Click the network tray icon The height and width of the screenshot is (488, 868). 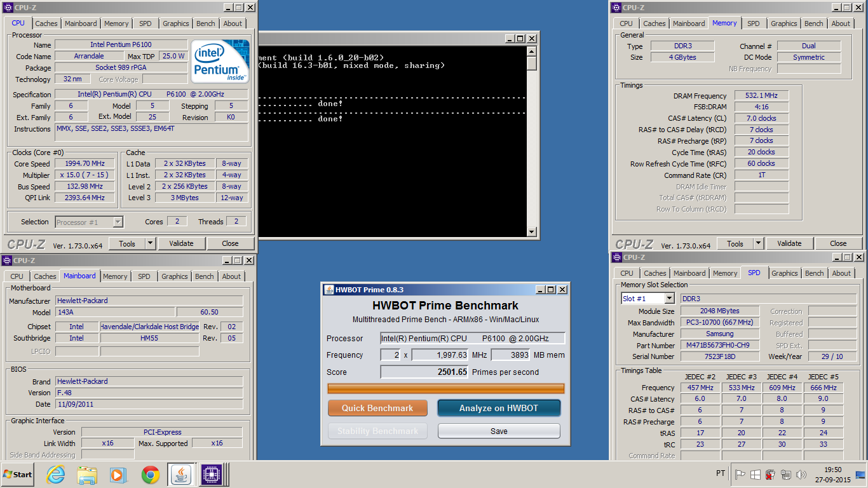click(x=785, y=474)
